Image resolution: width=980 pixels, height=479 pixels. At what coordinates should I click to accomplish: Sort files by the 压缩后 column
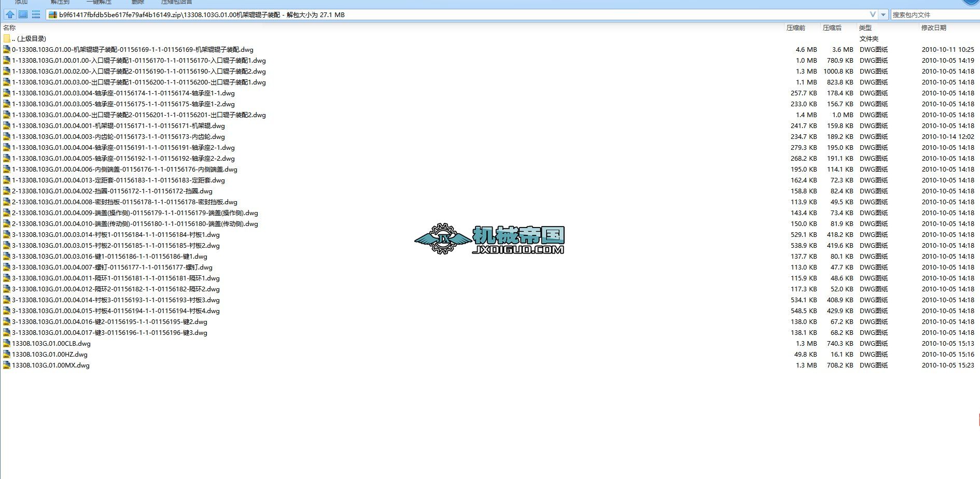[832, 28]
